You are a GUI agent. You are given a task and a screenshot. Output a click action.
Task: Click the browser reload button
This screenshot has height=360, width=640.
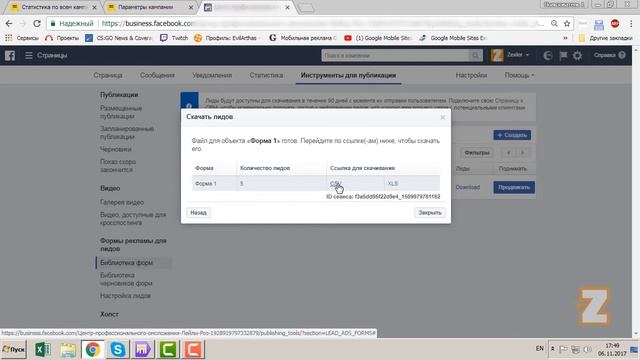37,24
